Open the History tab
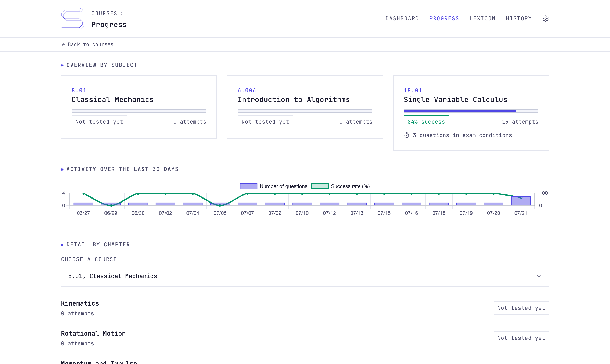Screen dimensions: 610x364 point(519,19)
